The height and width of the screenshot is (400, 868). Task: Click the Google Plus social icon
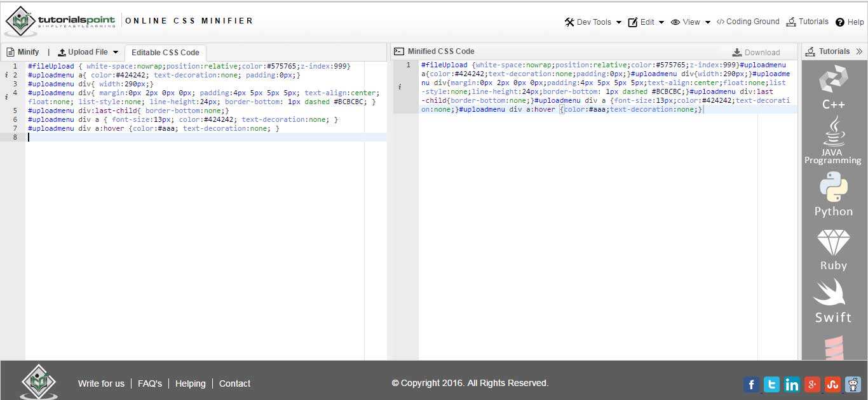[812, 384]
